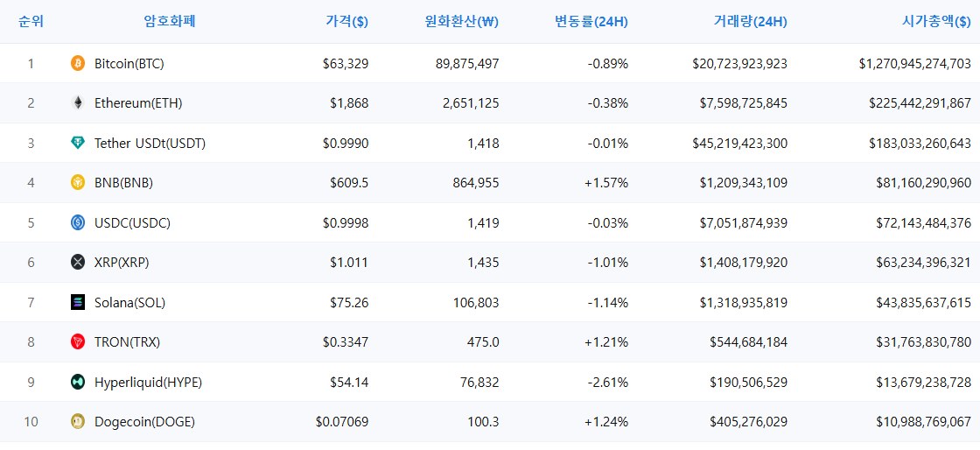Viewport: 980px width, 450px height.
Task: Select Dogecoin price $0.07069
Action: click(342, 422)
